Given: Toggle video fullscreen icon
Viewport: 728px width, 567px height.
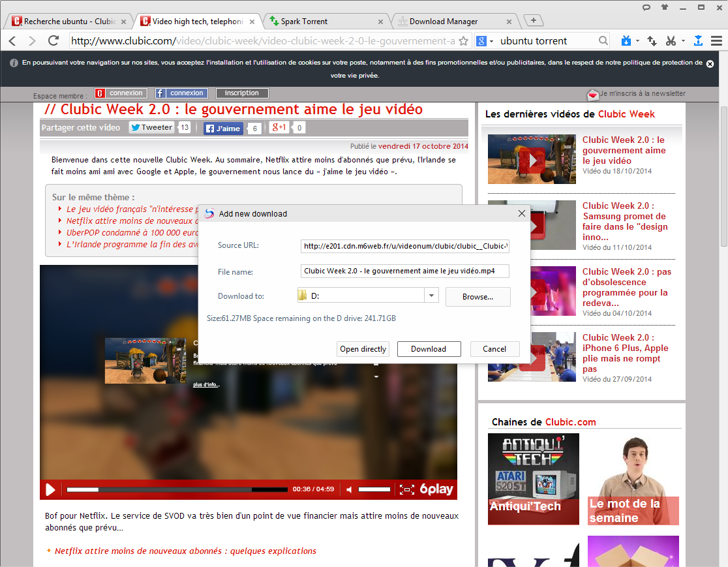Looking at the screenshot, I should click(x=406, y=489).
